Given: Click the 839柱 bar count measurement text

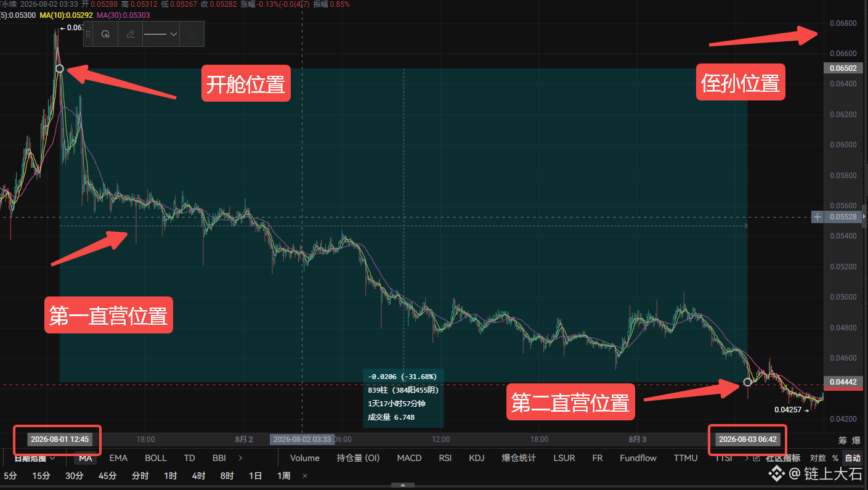Looking at the screenshot, I should [x=403, y=390].
